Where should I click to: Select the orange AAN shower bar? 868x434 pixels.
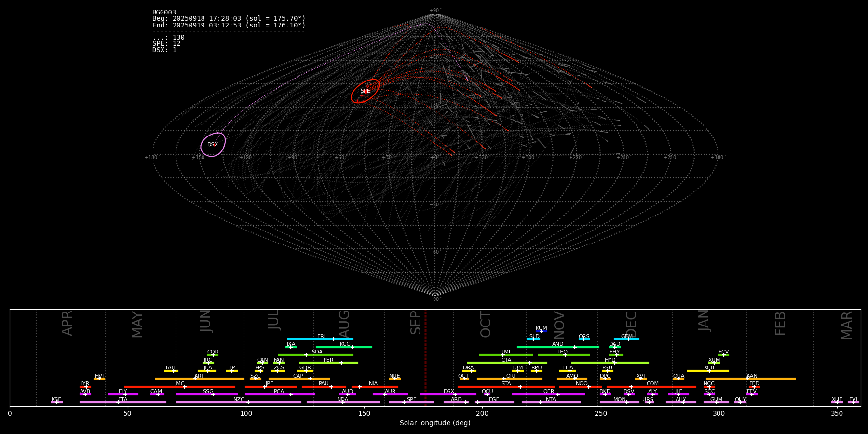point(751,379)
